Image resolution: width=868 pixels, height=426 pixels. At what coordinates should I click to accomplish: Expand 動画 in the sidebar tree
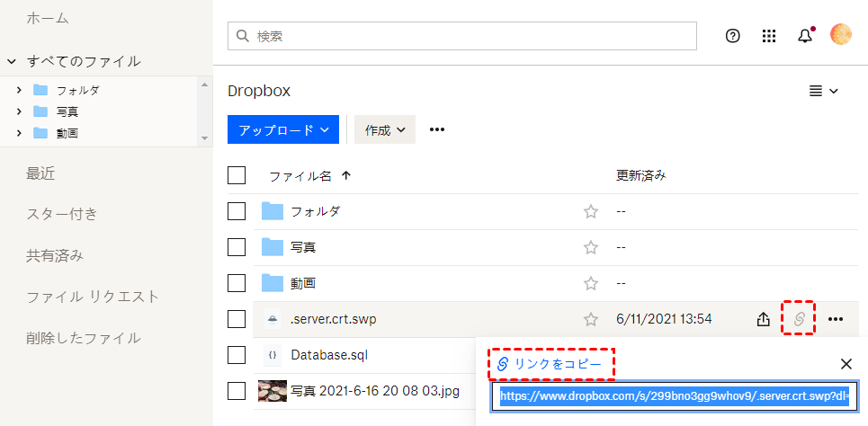(x=19, y=133)
